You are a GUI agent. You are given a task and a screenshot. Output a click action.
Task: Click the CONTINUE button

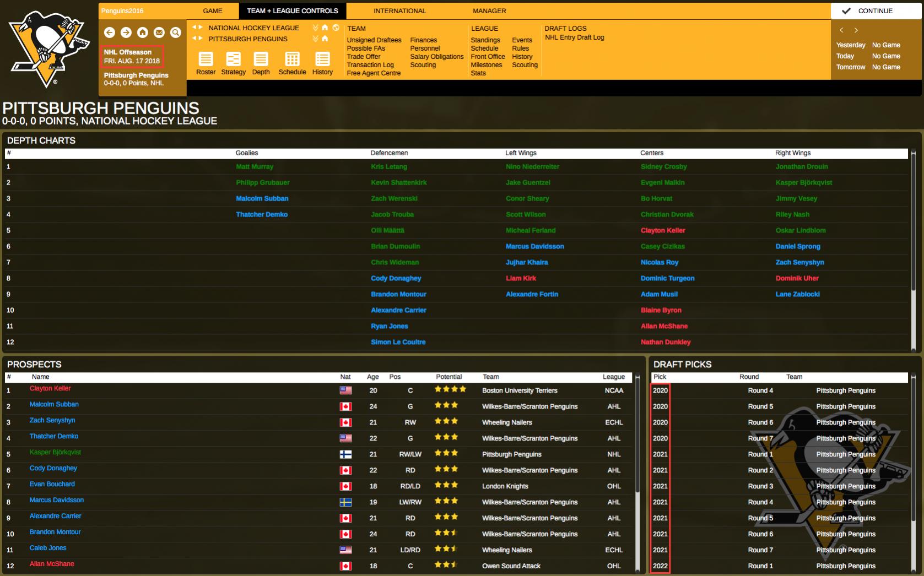pyautogui.click(x=876, y=11)
